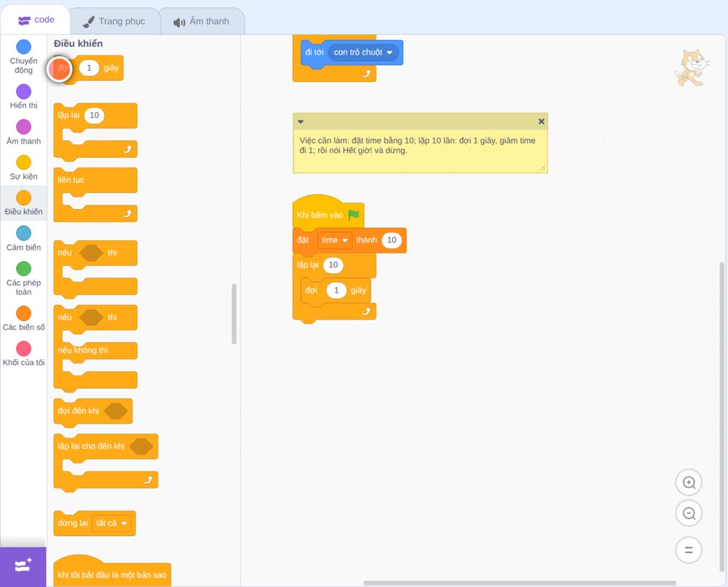This screenshot has height=587, width=728.
Task: Open the Cảm biến block category
Action: [23, 239]
